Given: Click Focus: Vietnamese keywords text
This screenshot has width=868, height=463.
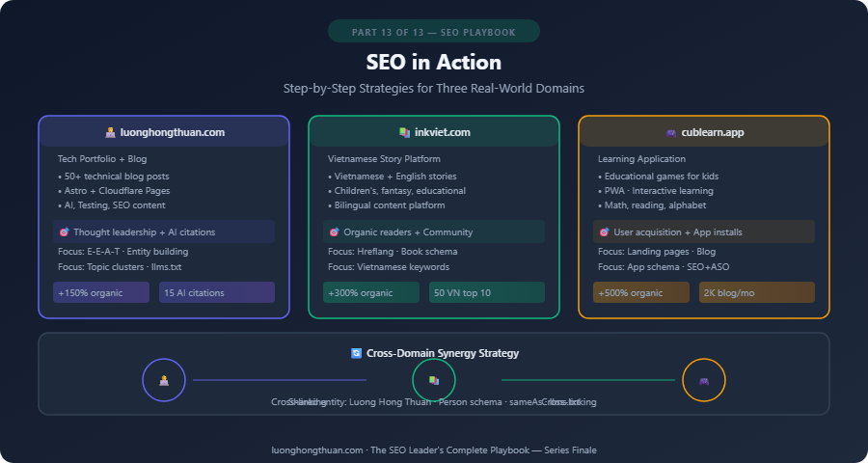Looking at the screenshot, I should (389, 267).
